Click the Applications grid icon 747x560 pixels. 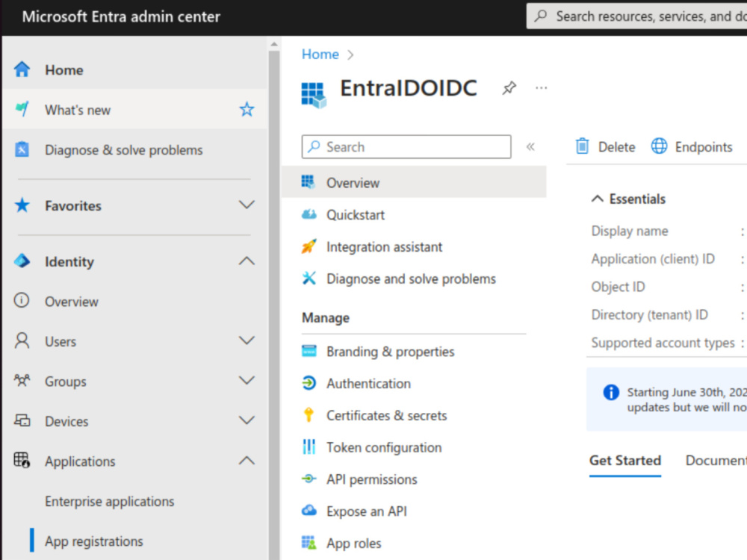(x=22, y=460)
